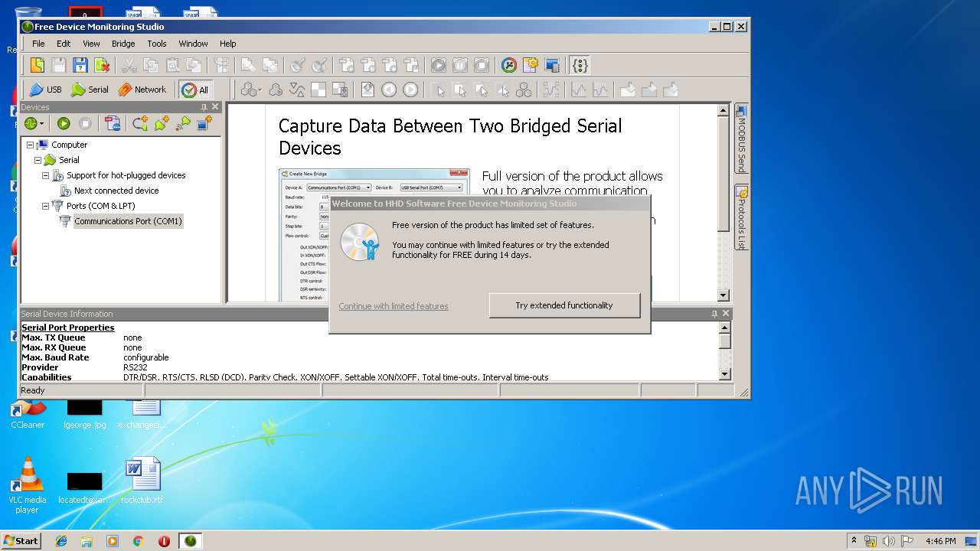
Task: Open Internet Explorer from taskbar
Action: [61, 541]
